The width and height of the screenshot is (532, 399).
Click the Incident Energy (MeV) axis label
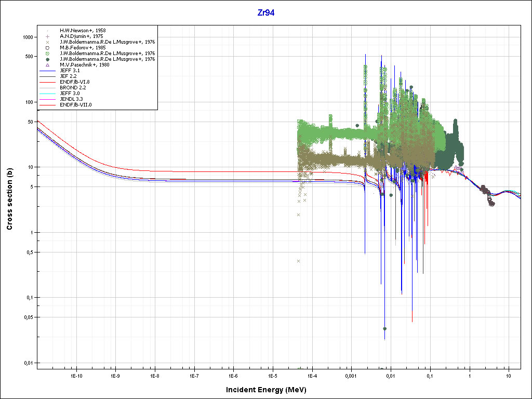pyautogui.click(x=270, y=390)
